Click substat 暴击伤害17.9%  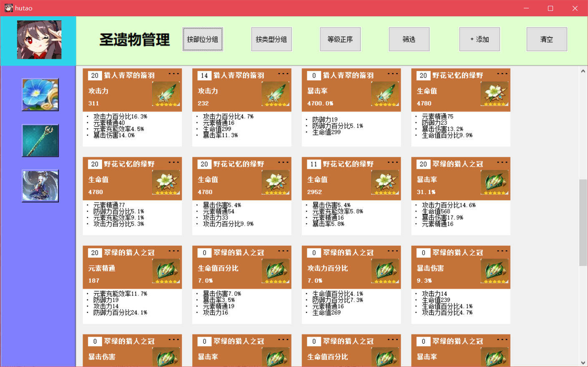pos(442,218)
